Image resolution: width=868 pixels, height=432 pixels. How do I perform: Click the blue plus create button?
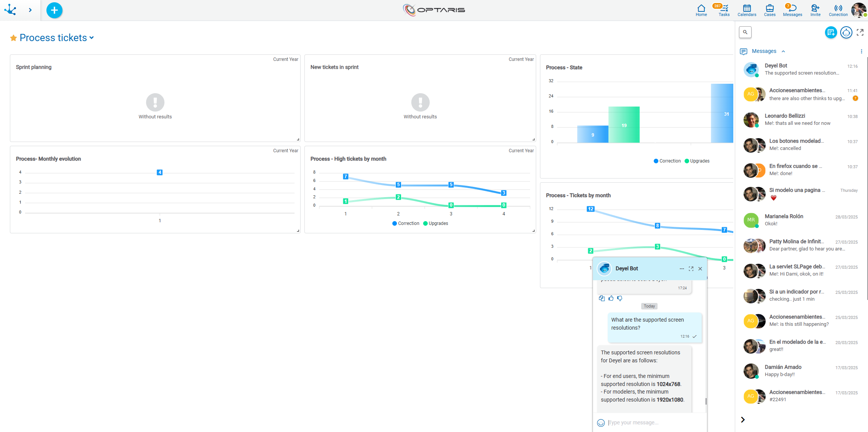pyautogui.click(x=54, y=10)
